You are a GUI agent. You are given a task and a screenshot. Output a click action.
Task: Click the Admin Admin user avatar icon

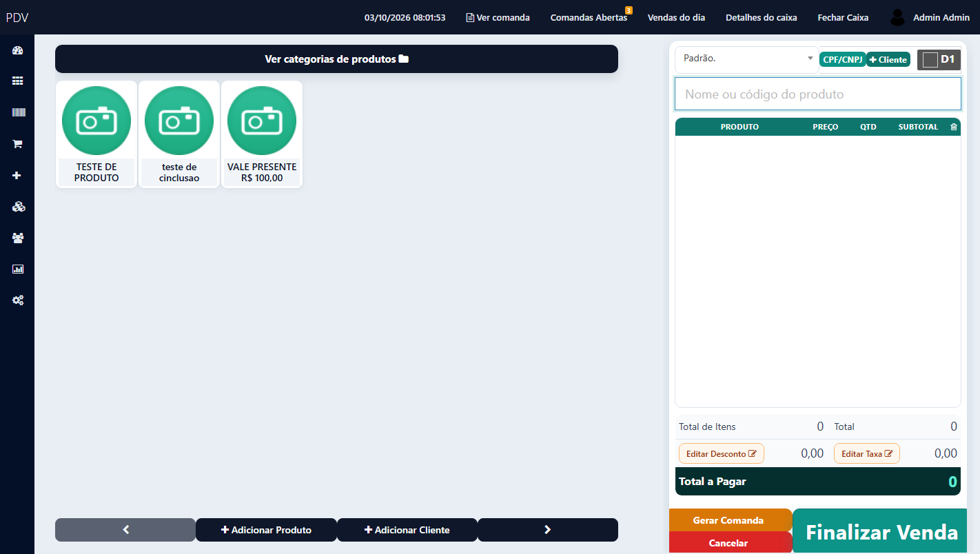897,18
